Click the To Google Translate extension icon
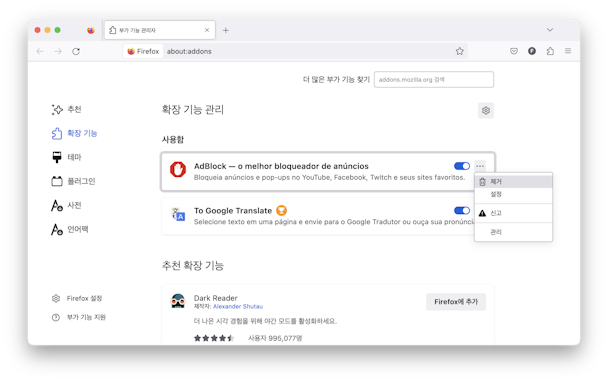 point(178,214)
